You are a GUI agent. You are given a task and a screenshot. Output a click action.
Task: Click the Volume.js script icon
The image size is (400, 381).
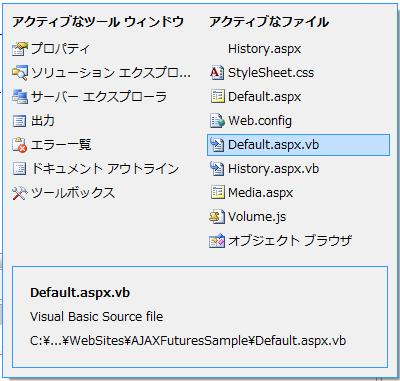click(x=217, y=217)
